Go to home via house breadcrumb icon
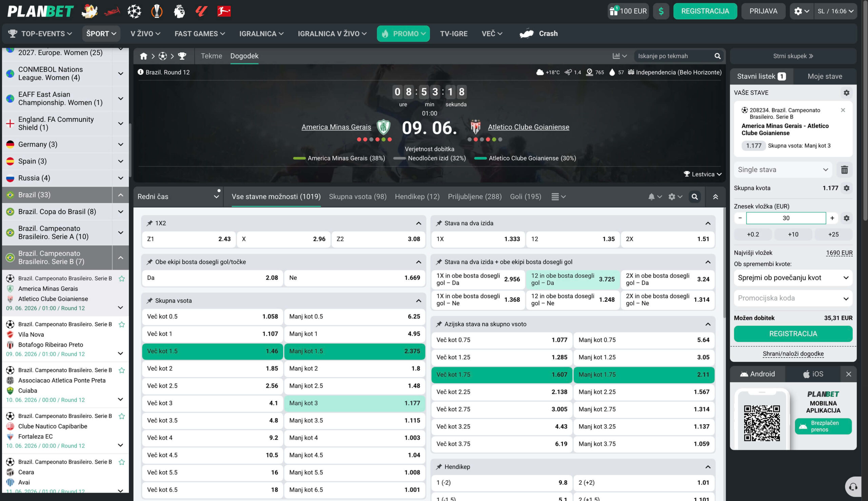Image resolution: width=868 pixels, height=501 pixels. click(x=143, y=56)
